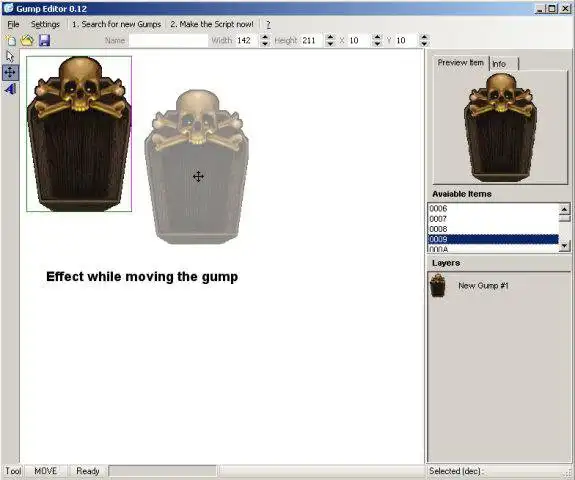
Task: Open the File menu
Action: 13,24
